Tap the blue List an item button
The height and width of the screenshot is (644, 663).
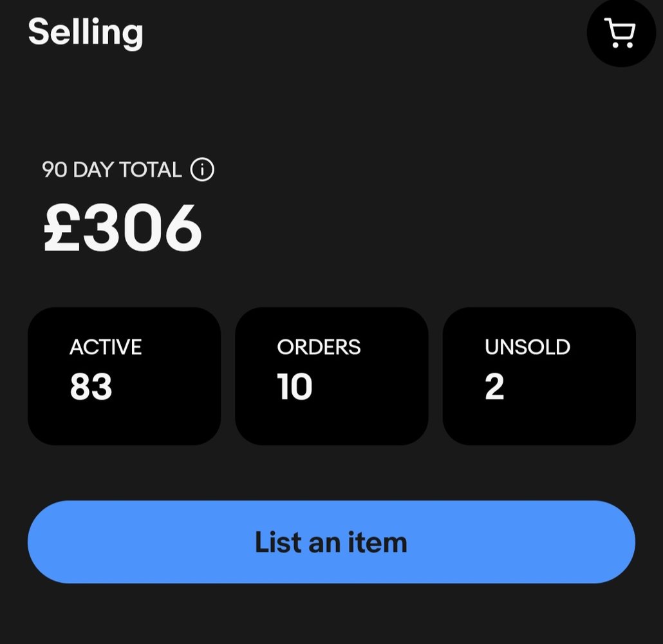click(331, 542)
